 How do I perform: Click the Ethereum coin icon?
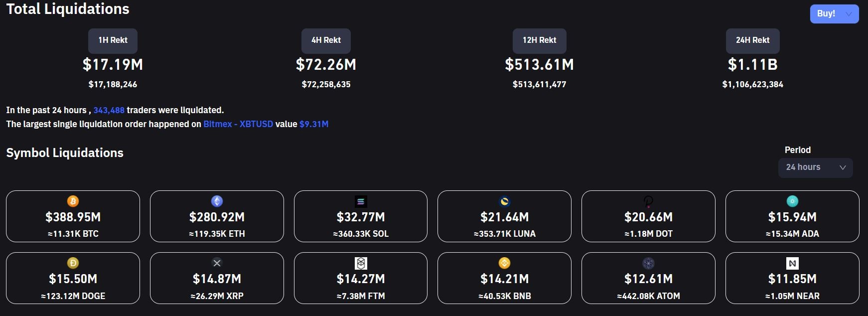pos(217,201)
